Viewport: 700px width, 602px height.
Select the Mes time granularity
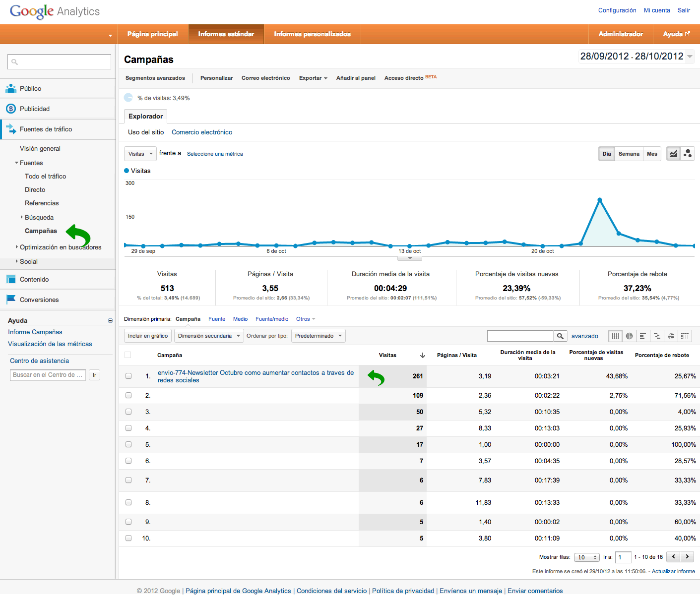pos(652,154)
